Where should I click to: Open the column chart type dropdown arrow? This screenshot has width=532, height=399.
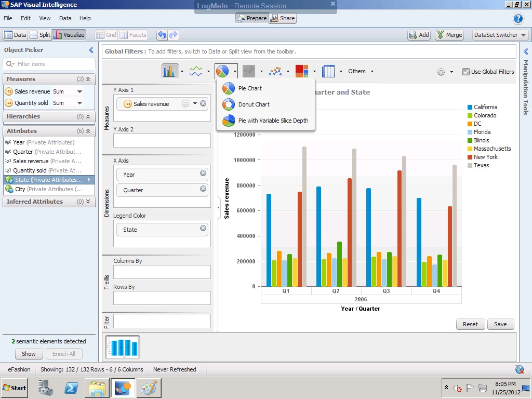pos(182,71)
